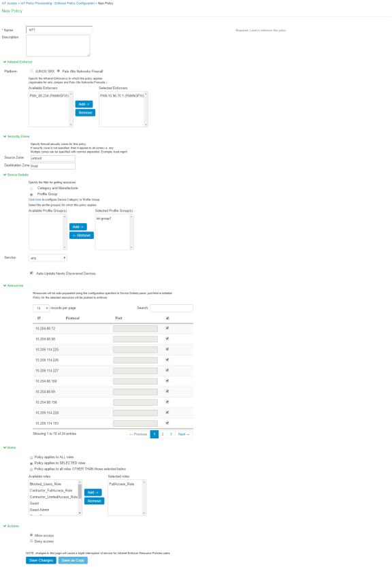This screenshot has width=392, height=567.
Task: Select Blocked_Users_Role in Available roles list
Action: pyautogui.click(x=46, y=484)
